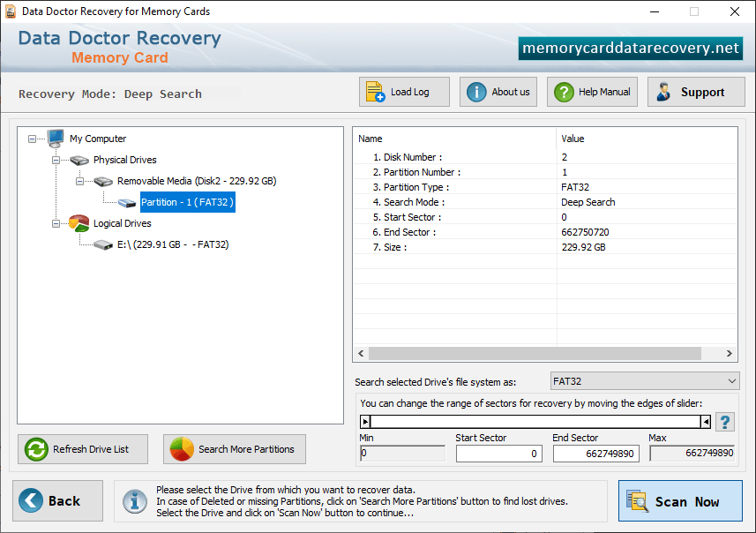
Task: Click the blue Back arrow icon
Action: pyautogui.click(x=31, y=500)
